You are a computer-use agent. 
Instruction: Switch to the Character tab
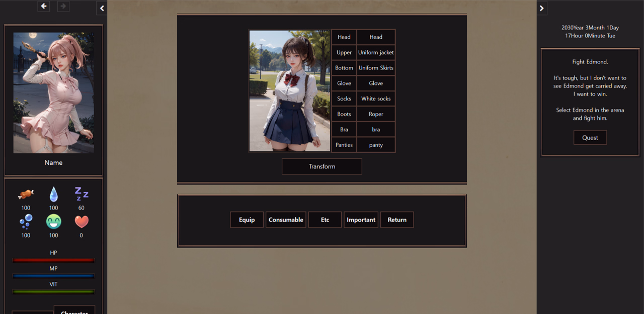pos(74,310)
